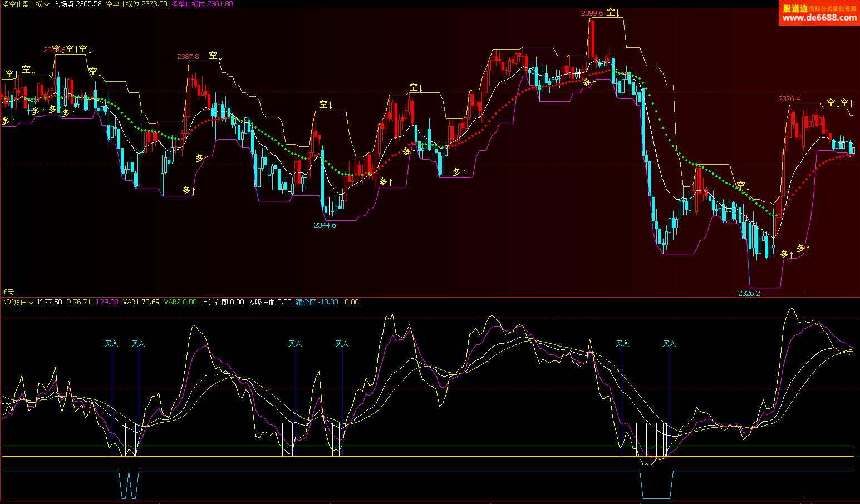This screenshot has width=860, height=504.
Task: Select the 上升在即 0.00 readout
Action: (223, 302)
